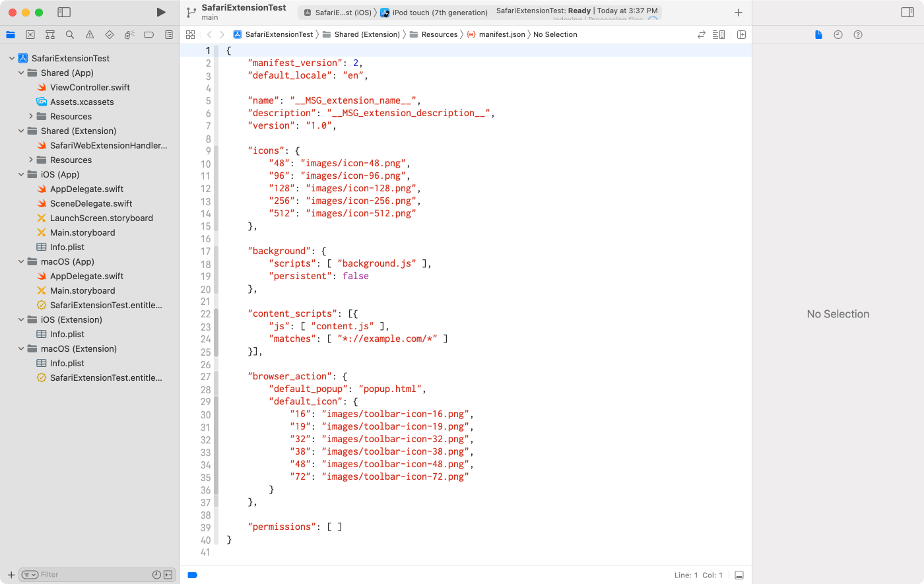Show the Quick Help inspector tab
This screenshot has height=584, width=924.
(x=858, y=34)
